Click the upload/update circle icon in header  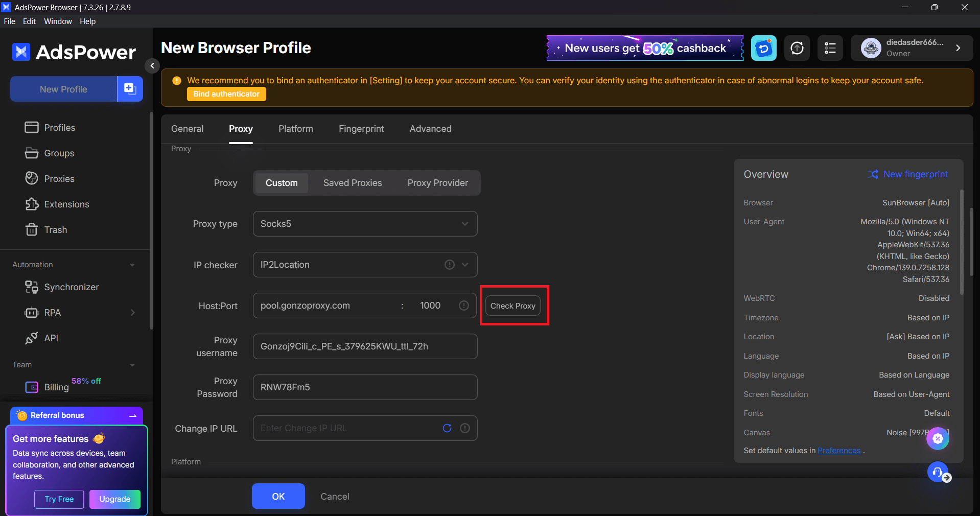click(797, 48)
